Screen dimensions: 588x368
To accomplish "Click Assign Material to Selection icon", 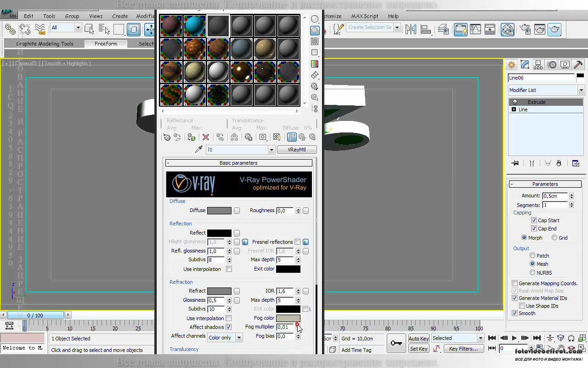I will click(192, 137).
